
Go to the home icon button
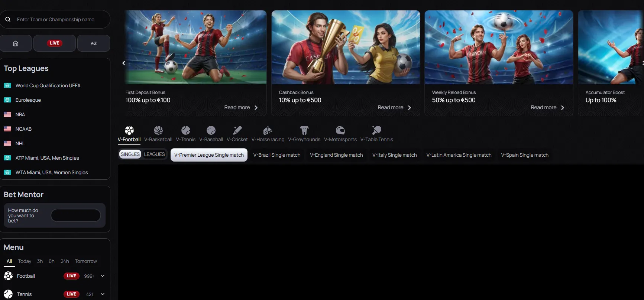(x=16, y=43)
